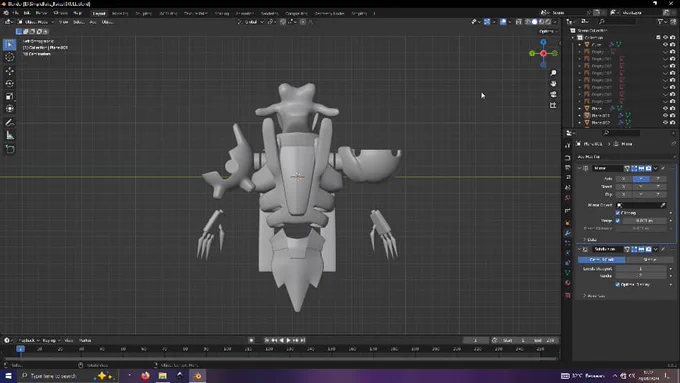Select the Select Box tool
This screenshot has width=680, height=383.
click(10, 44)
